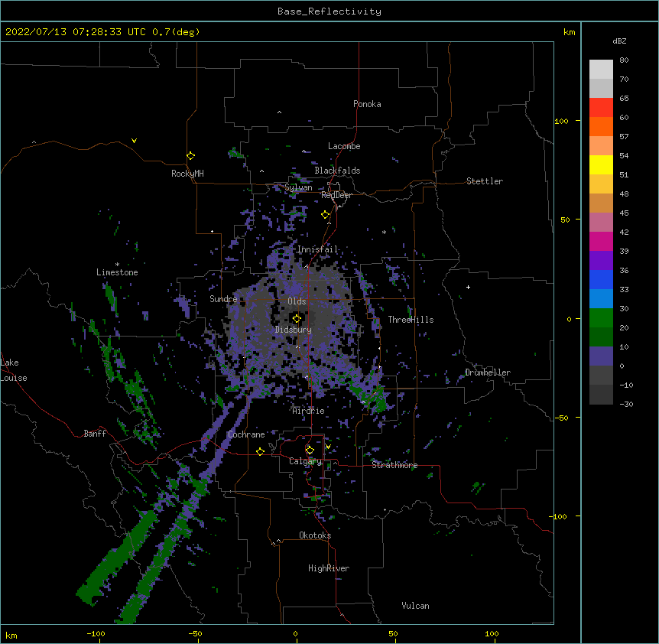The height and width of the screenshot is (644, 659).
Task: Click the Calgary city label
Action: 305,461
